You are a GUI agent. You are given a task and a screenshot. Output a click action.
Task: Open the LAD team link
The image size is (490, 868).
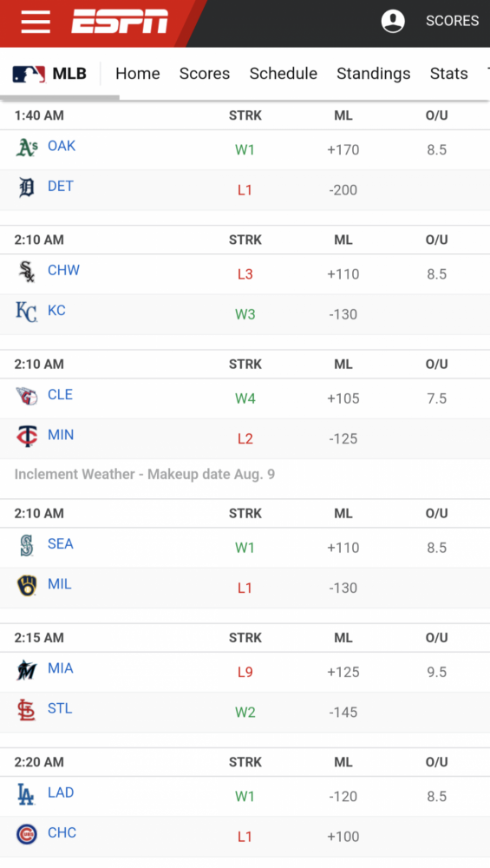pos(61,792)
